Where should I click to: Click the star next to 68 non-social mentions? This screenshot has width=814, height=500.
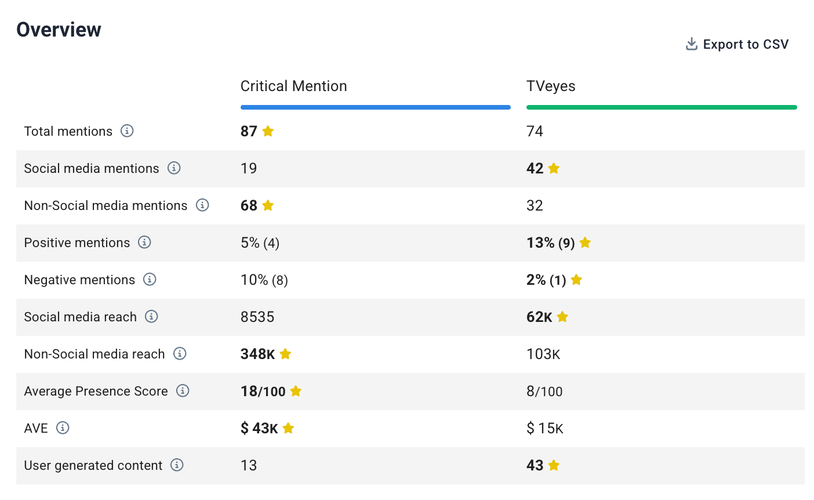tap(268, 205)
